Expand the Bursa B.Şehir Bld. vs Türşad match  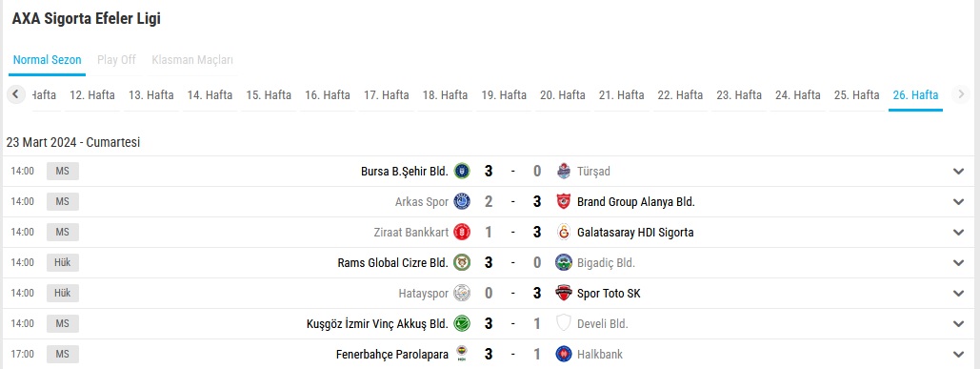click(x=959, y=172)
